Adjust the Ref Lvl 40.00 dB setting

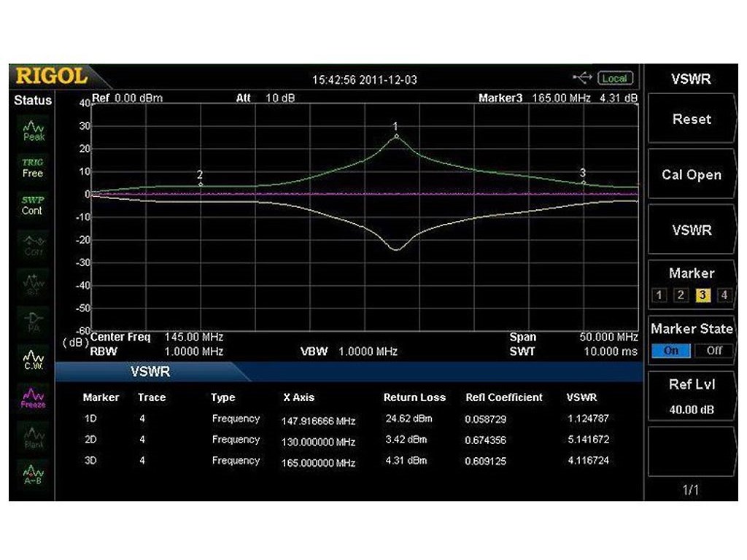coord(691,397)
